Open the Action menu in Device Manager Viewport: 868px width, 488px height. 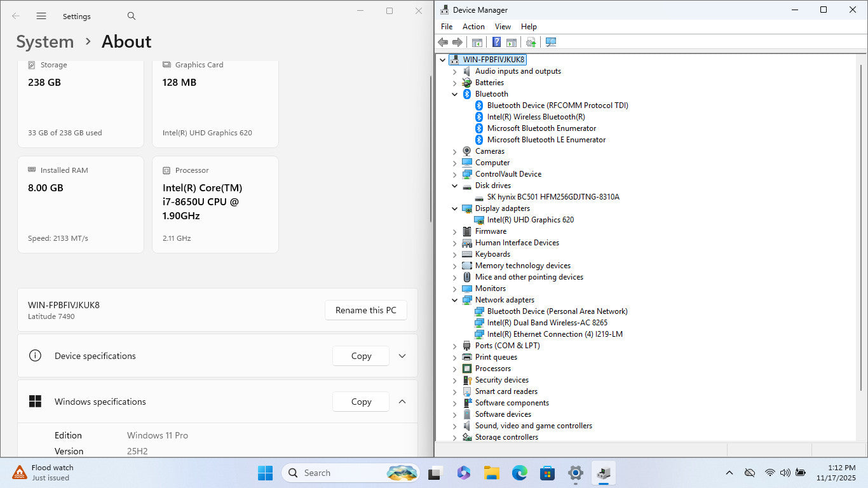[473, 27]
